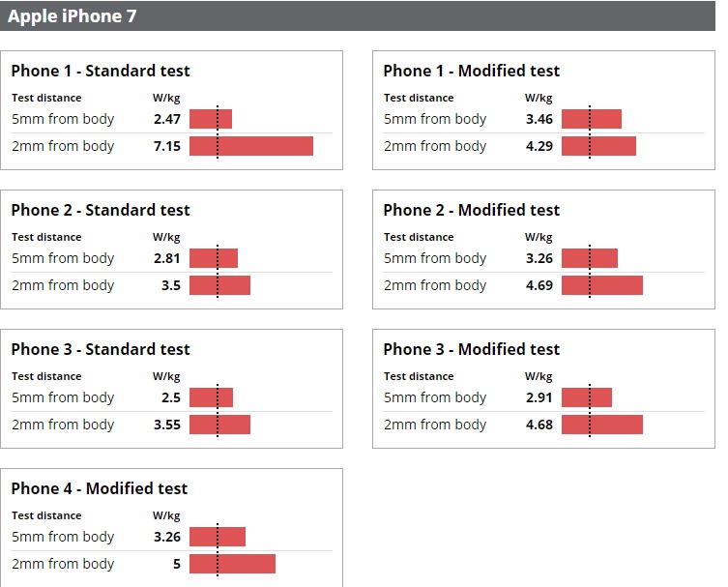Click the 2.81 W/kg value

167,258
